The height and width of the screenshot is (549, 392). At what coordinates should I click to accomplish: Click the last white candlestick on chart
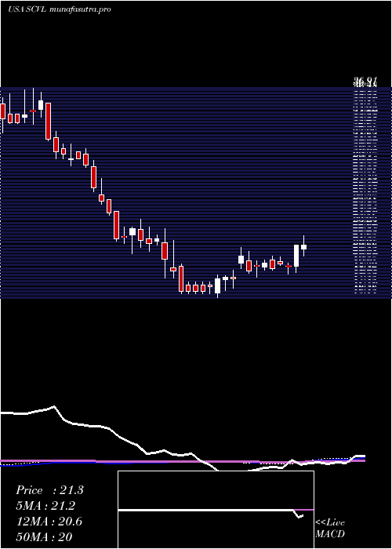pos(304,246)
